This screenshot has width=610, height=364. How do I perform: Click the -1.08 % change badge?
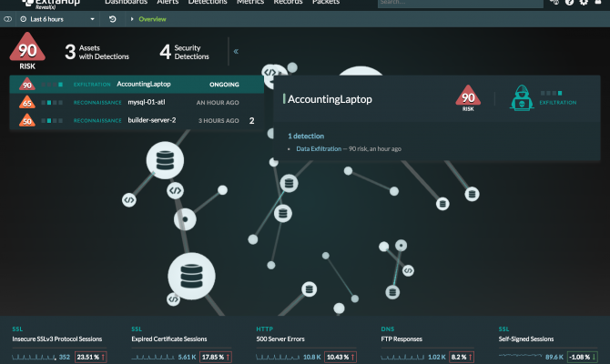(583, 357)
